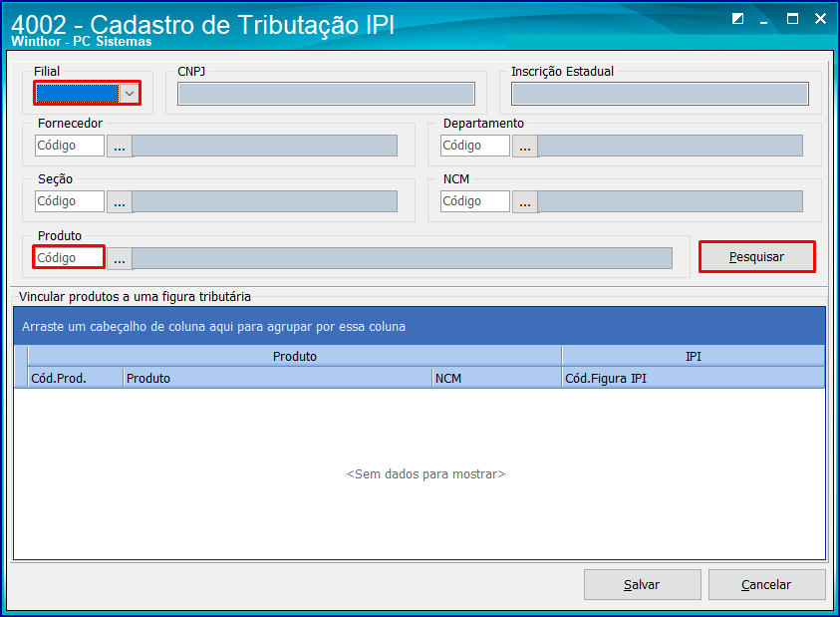Open Seção lookup ellipsis button
Image resolution: width=840 pixels, height=617 pixels.
[x=120, y=201]
